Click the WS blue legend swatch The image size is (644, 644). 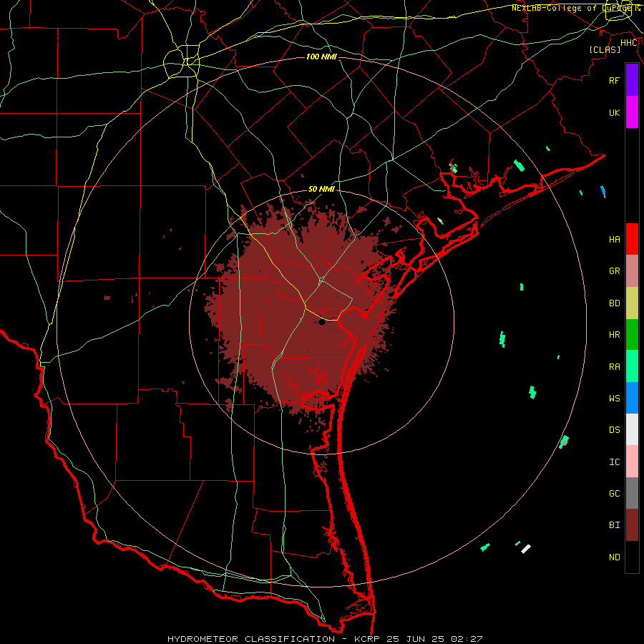tap(632, 398)
